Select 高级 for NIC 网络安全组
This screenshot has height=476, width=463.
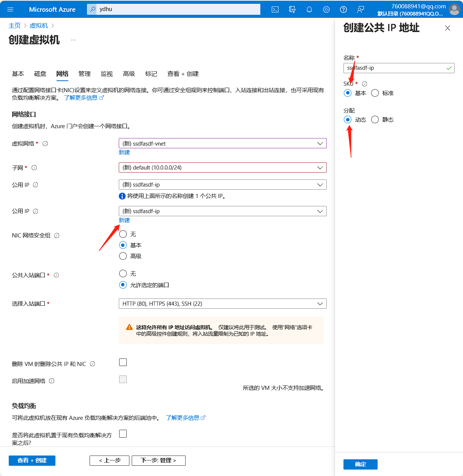(x=123, y=256)
